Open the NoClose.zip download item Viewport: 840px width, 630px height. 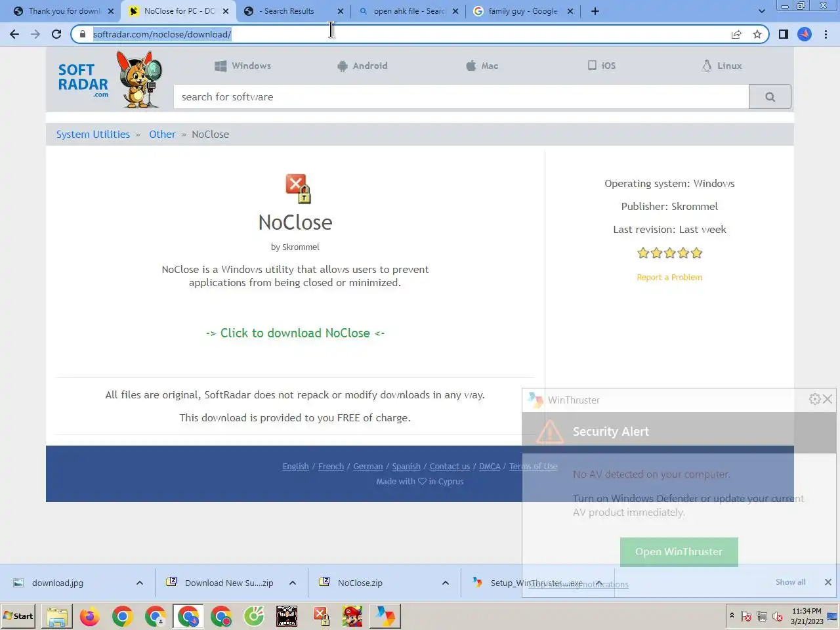[360, 583]
